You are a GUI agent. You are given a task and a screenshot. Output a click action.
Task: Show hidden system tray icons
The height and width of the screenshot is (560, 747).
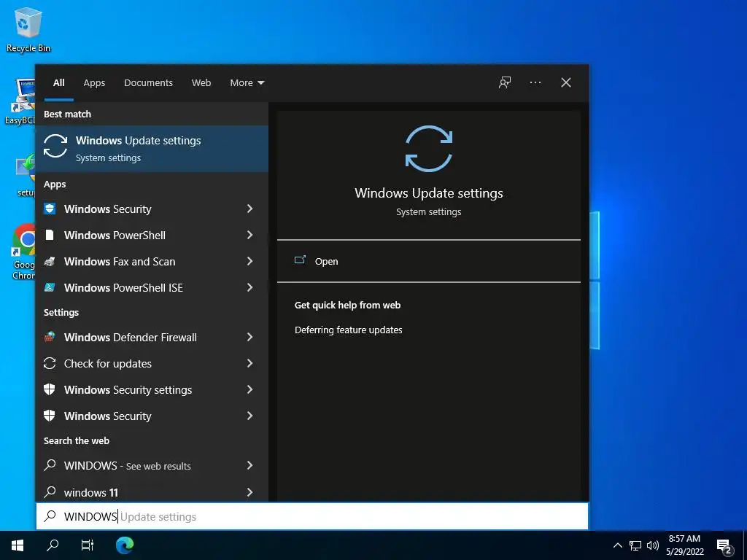point(617,545)
